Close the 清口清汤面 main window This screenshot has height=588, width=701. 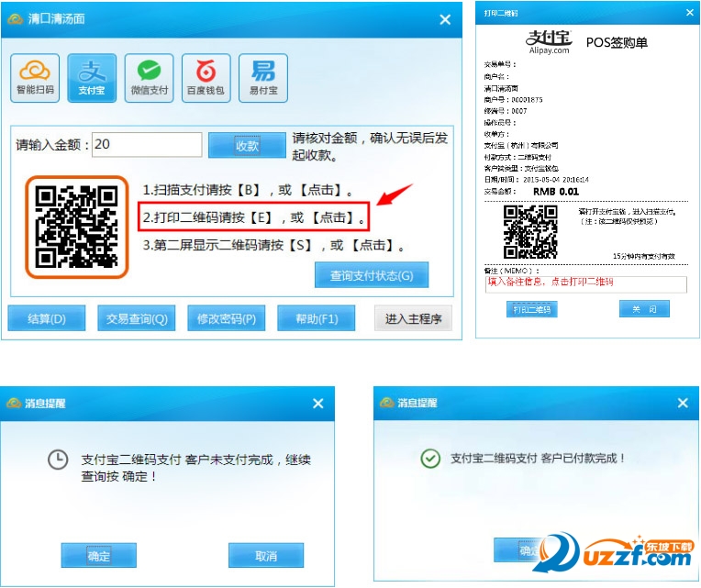[445, 19]
